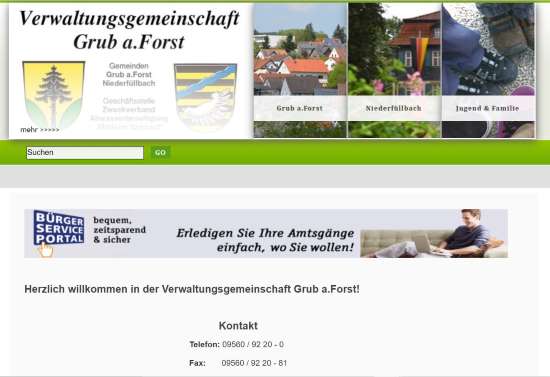Click the village rooftops photo
Image resolution: width=550 pixels, height=377 pixels.
[300, 50]
